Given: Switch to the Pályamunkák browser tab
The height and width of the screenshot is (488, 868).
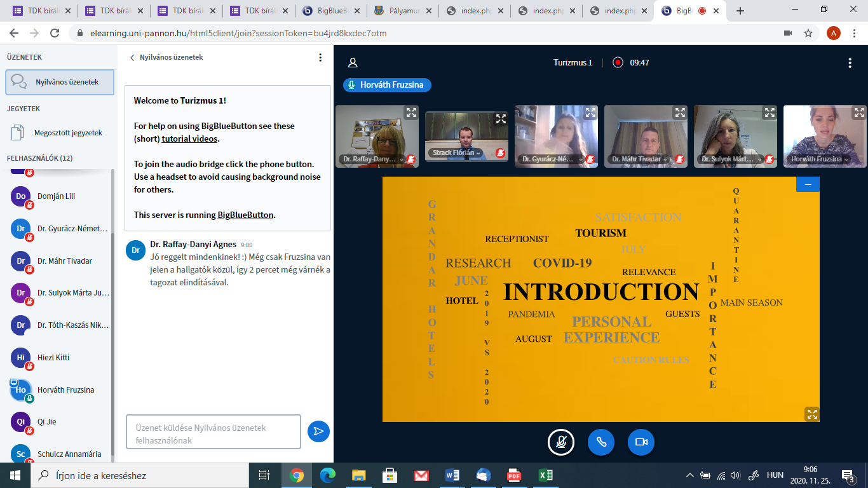Looking at the screenshot, I should 403,11.
